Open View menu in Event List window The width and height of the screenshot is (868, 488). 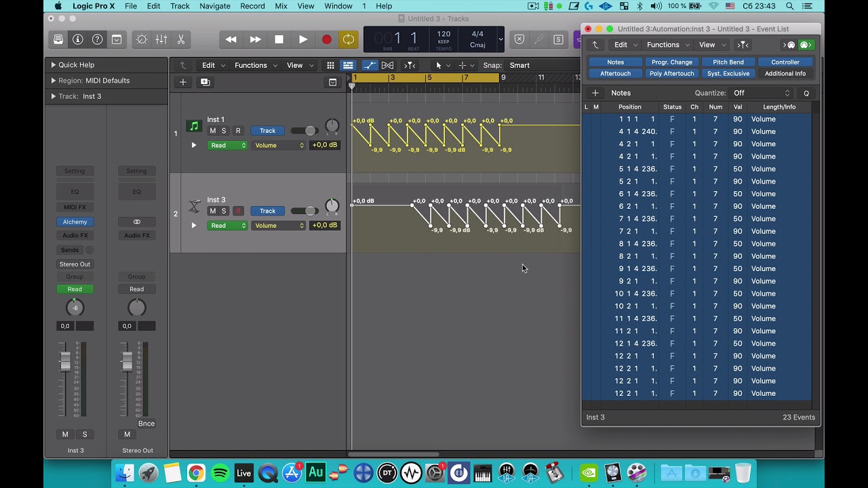pyautogui.click(x=711, y=45)
